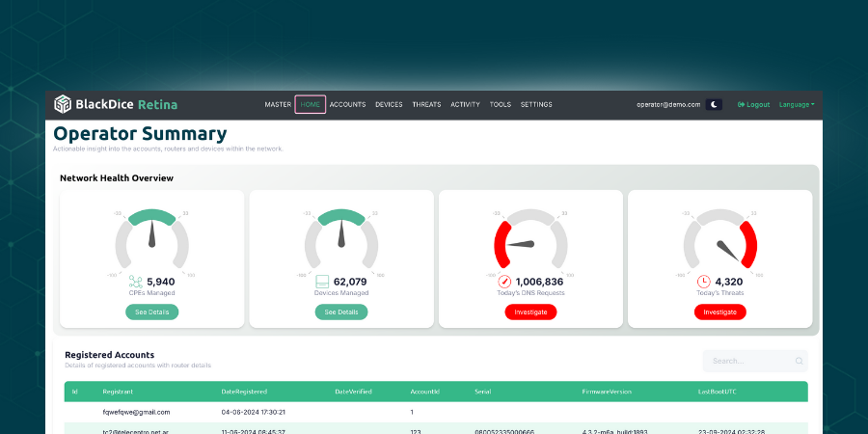
Task: Click the Devices Managed laptop icon
Action: (323, 282)
